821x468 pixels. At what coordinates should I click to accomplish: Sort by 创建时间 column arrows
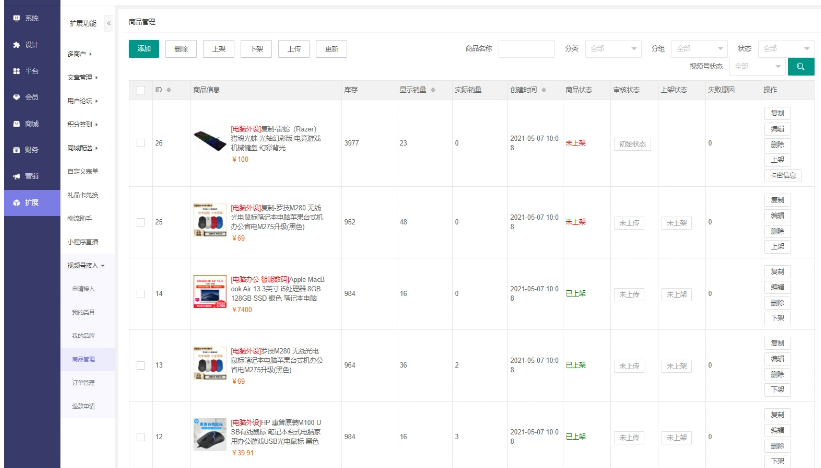click(543, 90)
